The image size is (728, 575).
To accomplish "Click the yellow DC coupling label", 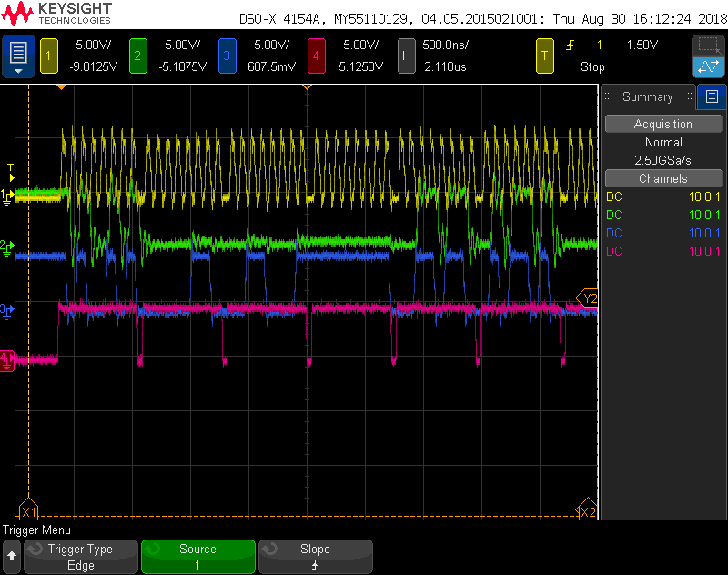I will point(613,197).
